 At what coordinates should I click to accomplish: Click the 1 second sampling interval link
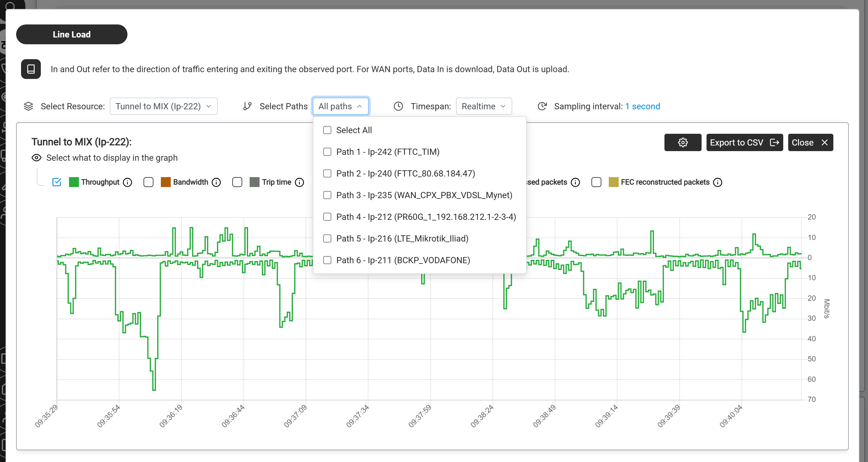[x=642, y=106]
